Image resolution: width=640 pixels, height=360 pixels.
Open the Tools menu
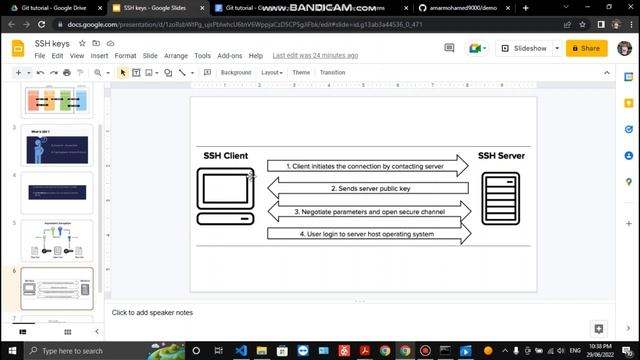tap(202, 56)
